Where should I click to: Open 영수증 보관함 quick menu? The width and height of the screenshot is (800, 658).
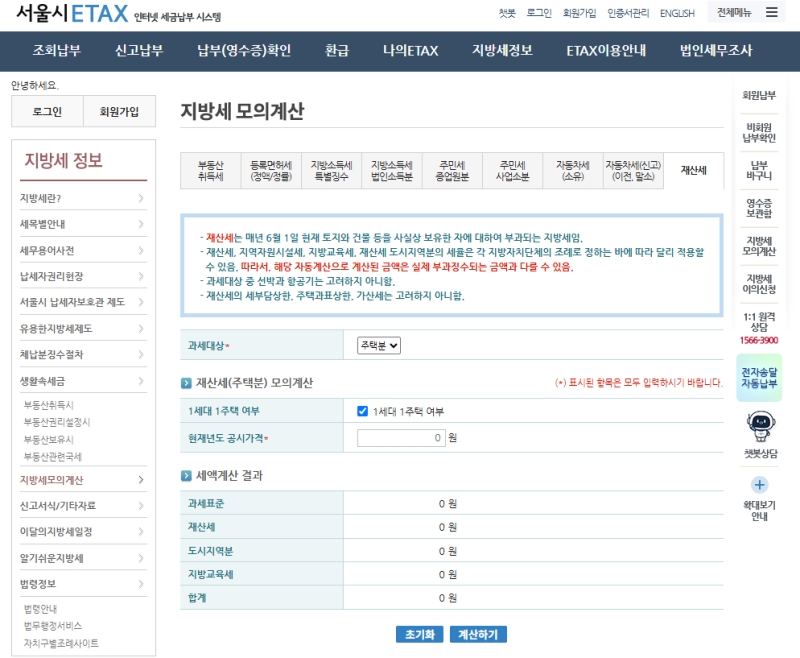point(759,208)
